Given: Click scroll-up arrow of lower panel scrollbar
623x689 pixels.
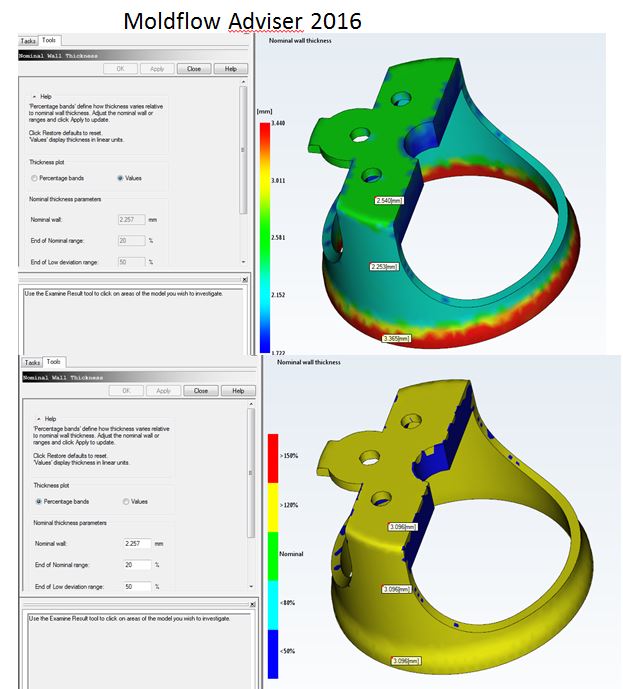Looking at the screenshot, I should pyautogui.click(x=251, y=404).
